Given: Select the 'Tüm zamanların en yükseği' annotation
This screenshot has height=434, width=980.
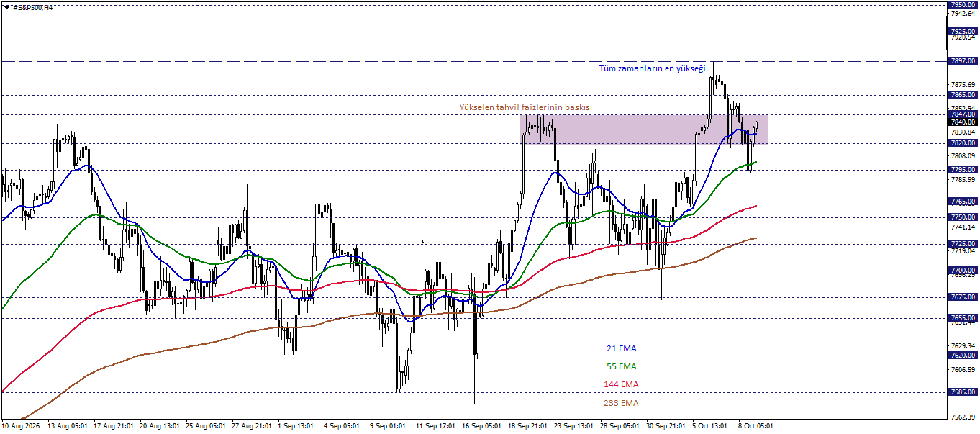Looking at the screenshot, I should 652,68.
